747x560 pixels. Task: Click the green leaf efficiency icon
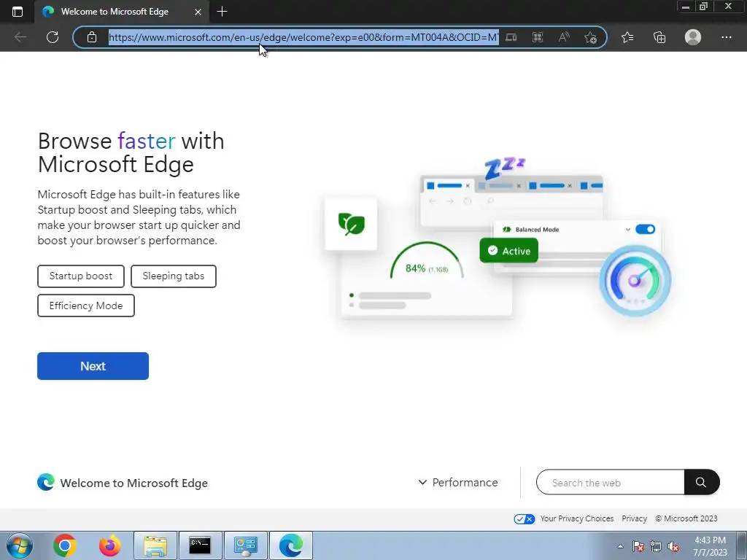(351, 225)
